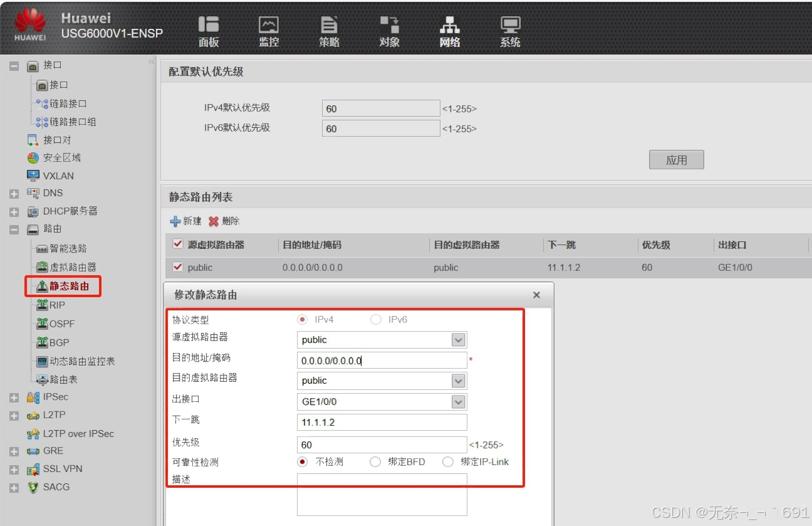812x526 pixels.
Task: Click the 网络 (Network) menu
Action: pyautogui.click(x=449, y=31)
